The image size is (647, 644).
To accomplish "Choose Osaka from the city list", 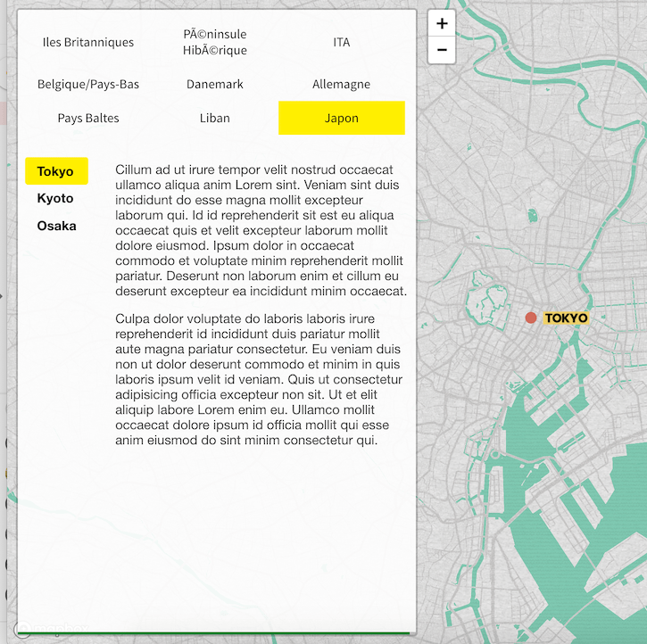I will pyautogui.click(x=56, y=226).
